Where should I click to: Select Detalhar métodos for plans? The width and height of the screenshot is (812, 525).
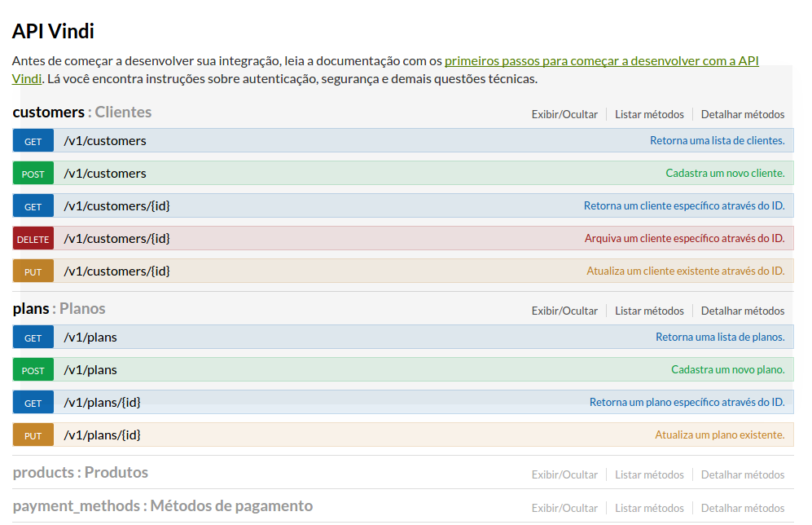[743, 311]
